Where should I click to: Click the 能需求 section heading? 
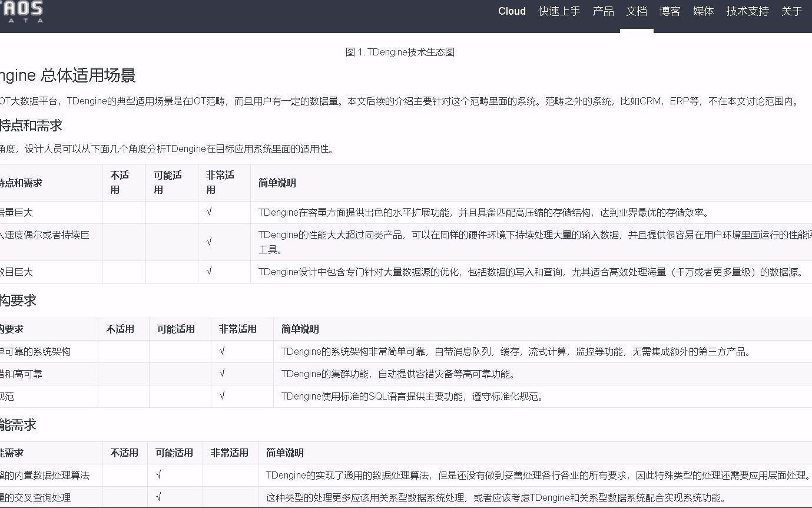(18, 425)
